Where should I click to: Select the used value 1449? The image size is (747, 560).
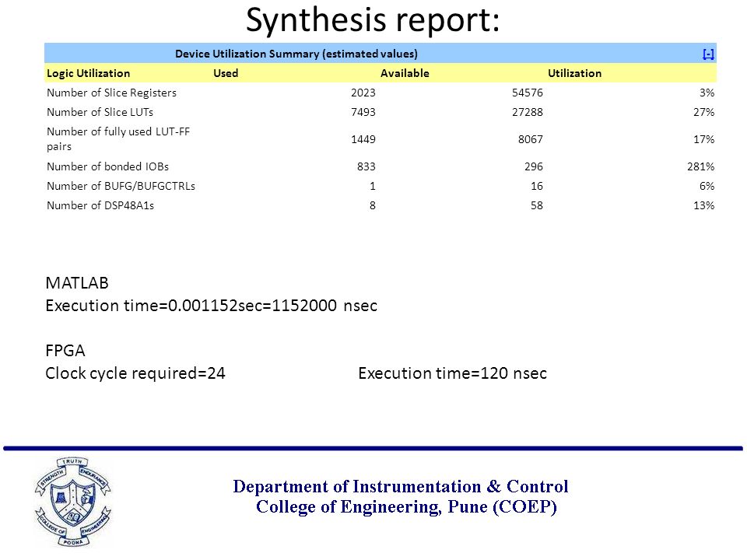point(363,139)
